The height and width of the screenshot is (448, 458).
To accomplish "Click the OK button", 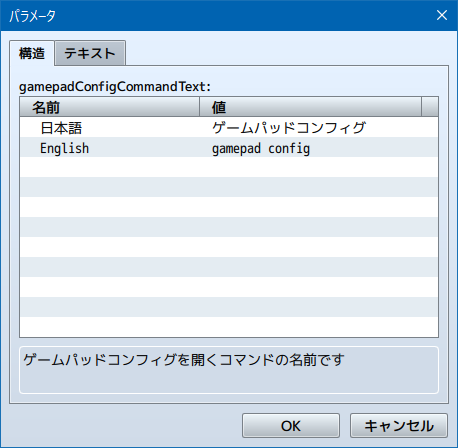I will tap(291, 426).
